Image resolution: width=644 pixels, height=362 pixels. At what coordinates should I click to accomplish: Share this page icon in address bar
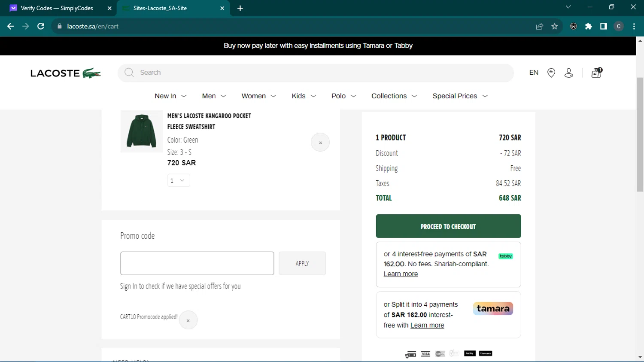[x=540, y=26]
